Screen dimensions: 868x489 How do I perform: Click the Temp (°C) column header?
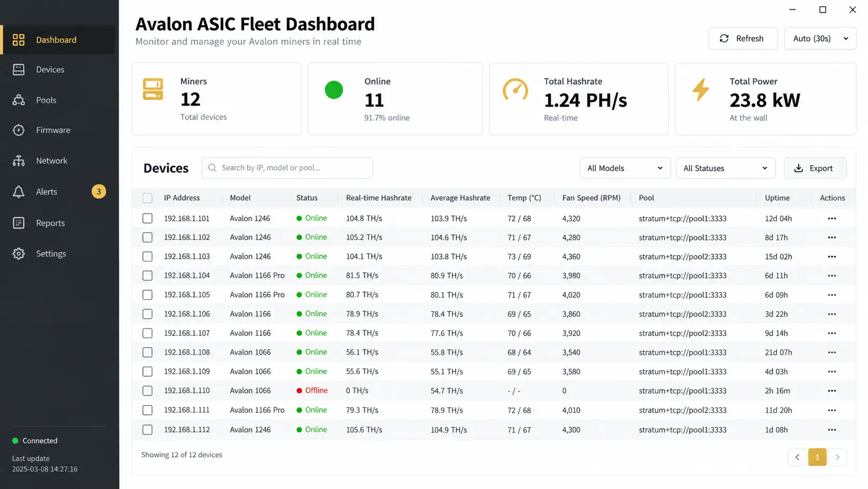(x=524, y=198)
